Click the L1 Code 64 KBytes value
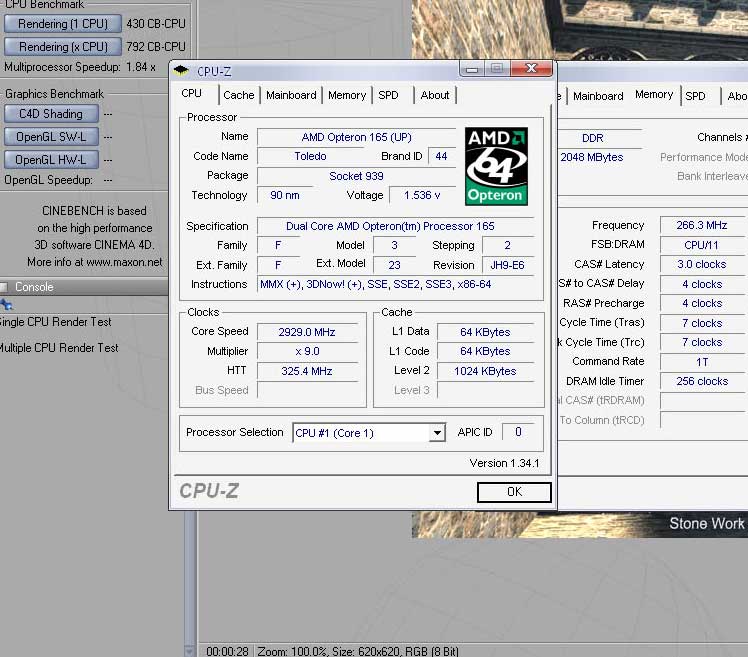The height and width of the screenshot is (657, 748). pyautogui.click(x=485, y=352)
